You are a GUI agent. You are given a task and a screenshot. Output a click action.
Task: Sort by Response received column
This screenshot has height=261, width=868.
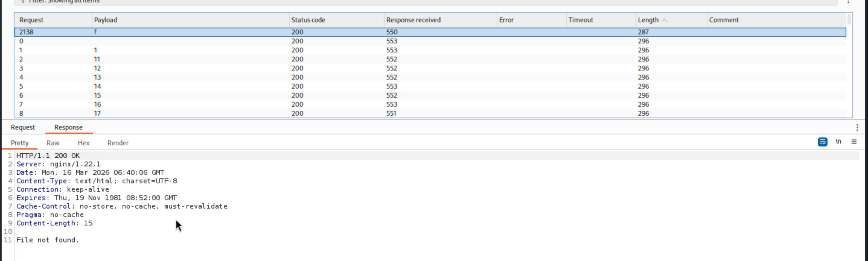coord(413,20)
